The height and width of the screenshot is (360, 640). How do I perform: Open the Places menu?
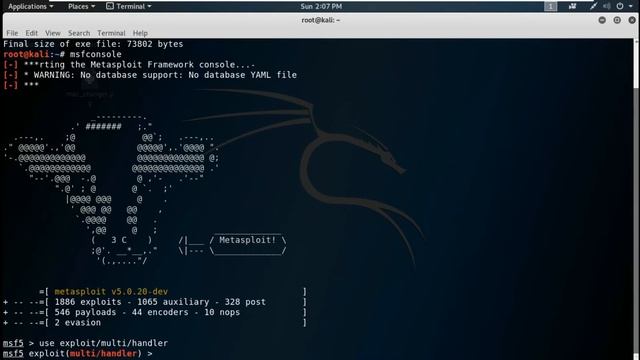click(81, 6)
